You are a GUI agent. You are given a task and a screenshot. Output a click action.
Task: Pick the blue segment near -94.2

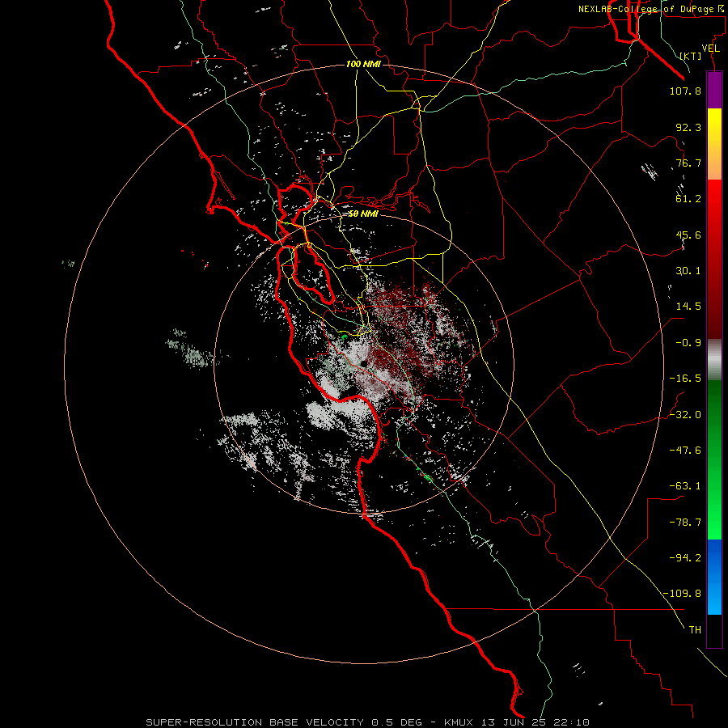(714, 557)
